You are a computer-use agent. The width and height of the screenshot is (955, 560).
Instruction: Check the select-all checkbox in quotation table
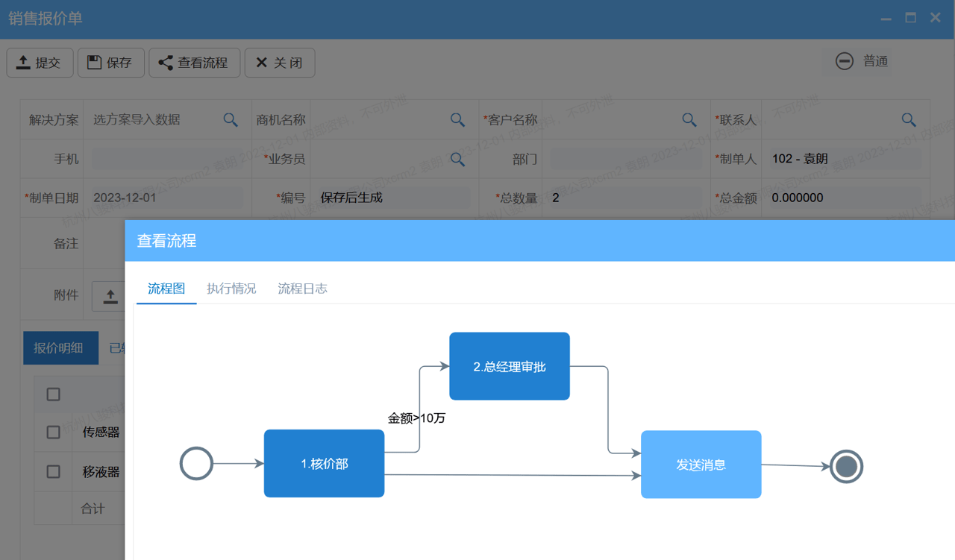click(x=53, y=394)
